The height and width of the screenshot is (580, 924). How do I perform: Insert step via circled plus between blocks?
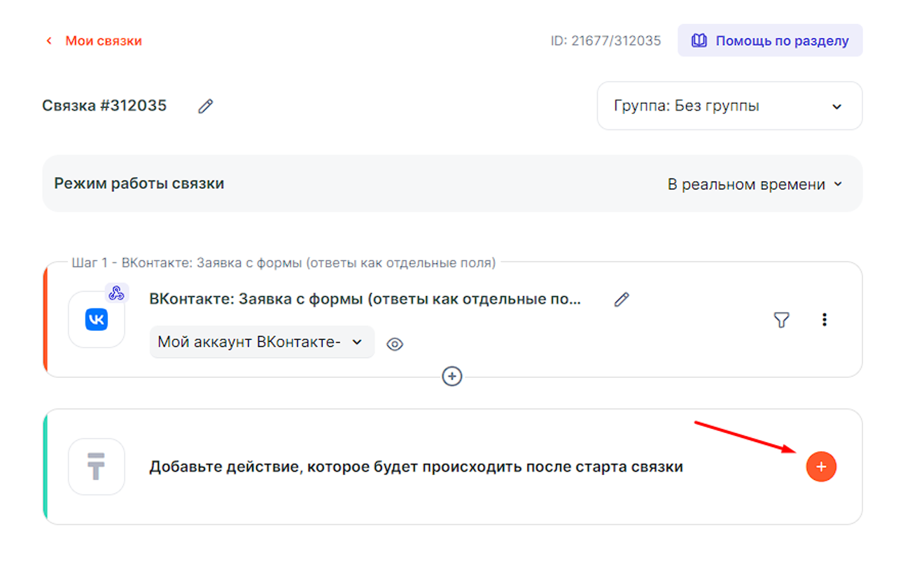[452, 376]
